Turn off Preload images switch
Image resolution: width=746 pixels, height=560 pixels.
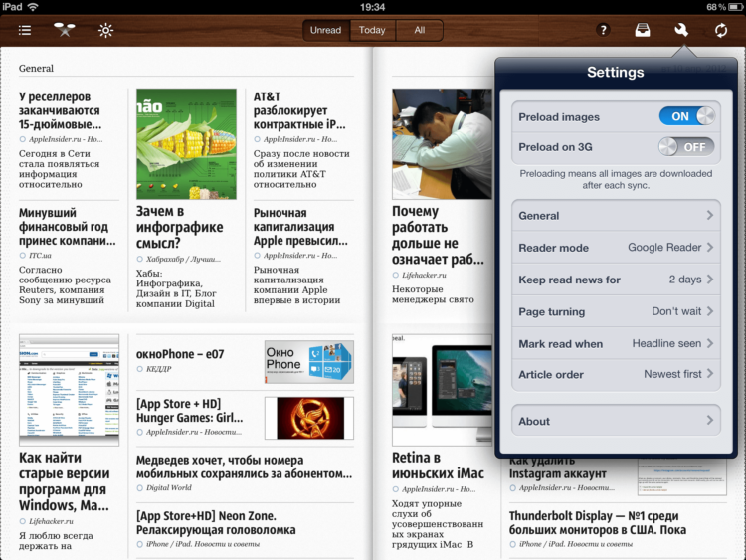(687, 116)
